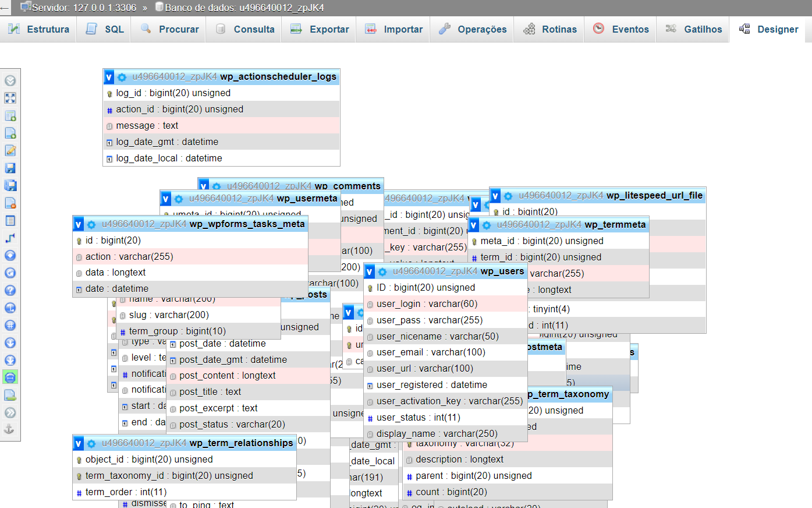Click the Reload icon in sidebar
Screen dimensions: 812x508
(10, 273)
